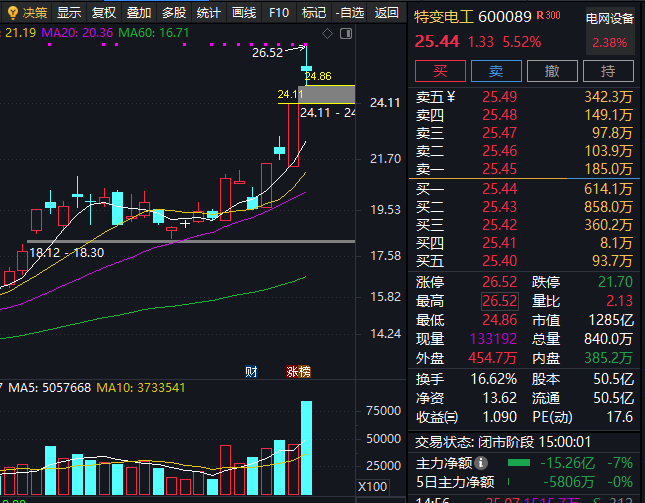Open the 电网设备 sector box
Viewport: 645px width, 503px height.
click(x=609, y=31)
